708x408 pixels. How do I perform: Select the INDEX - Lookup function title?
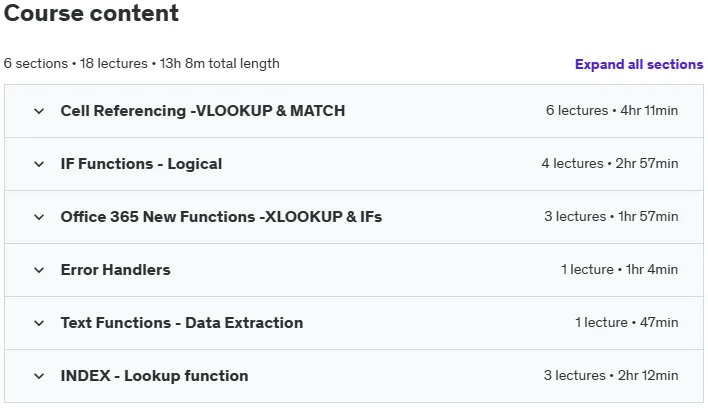tap(154, 376)
